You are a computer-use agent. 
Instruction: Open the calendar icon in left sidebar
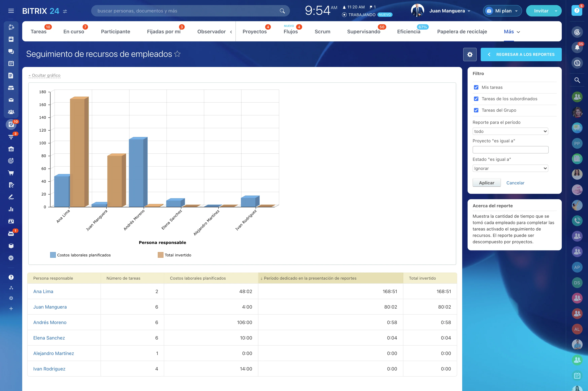tap(11, 63)
